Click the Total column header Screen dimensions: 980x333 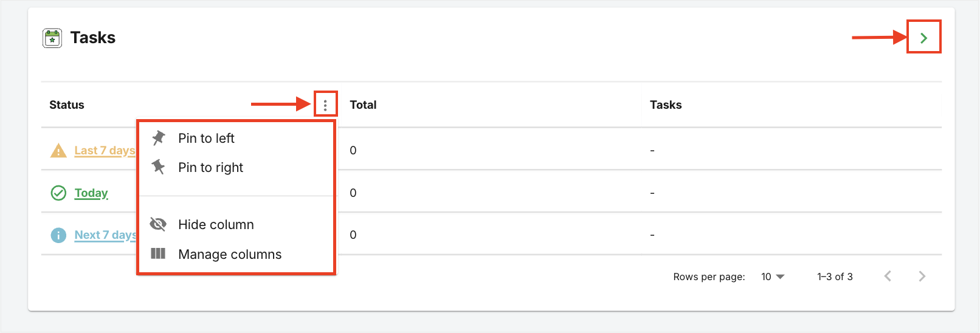[x=363, y=105]
